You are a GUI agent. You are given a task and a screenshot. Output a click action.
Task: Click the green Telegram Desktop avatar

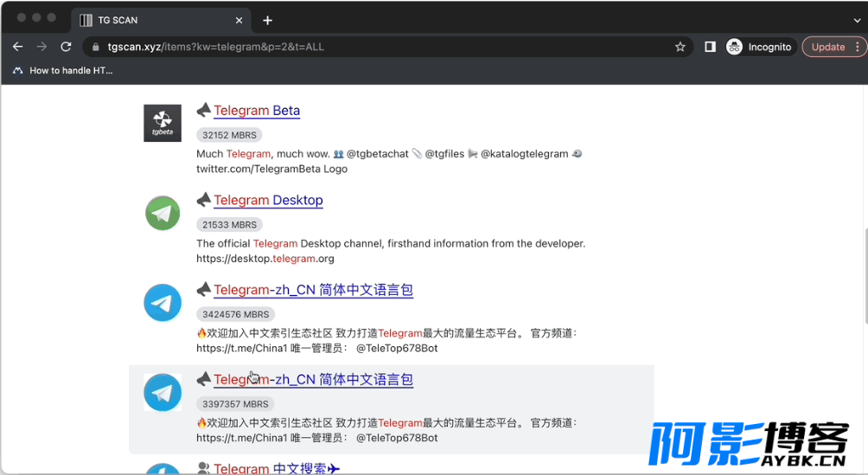[163, 213]
